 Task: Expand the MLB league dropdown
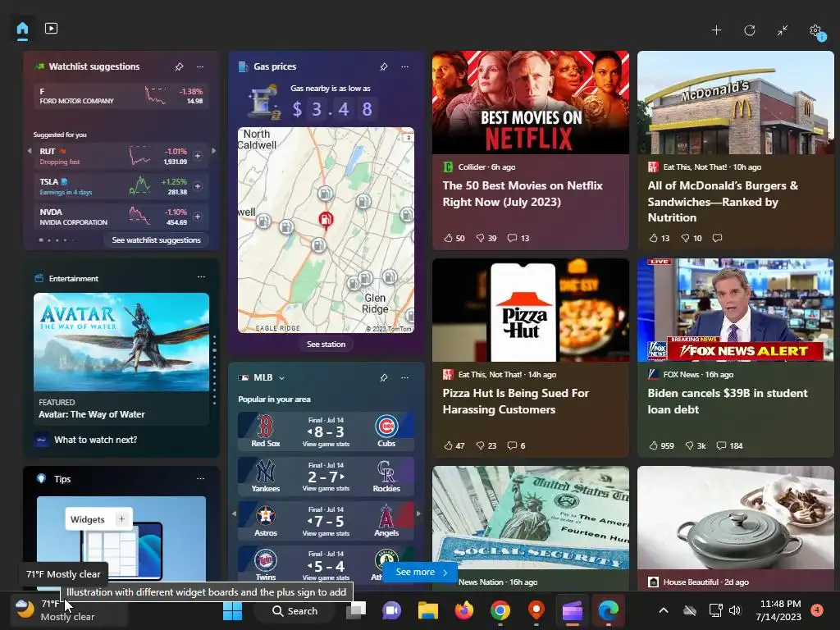(282, 377)
